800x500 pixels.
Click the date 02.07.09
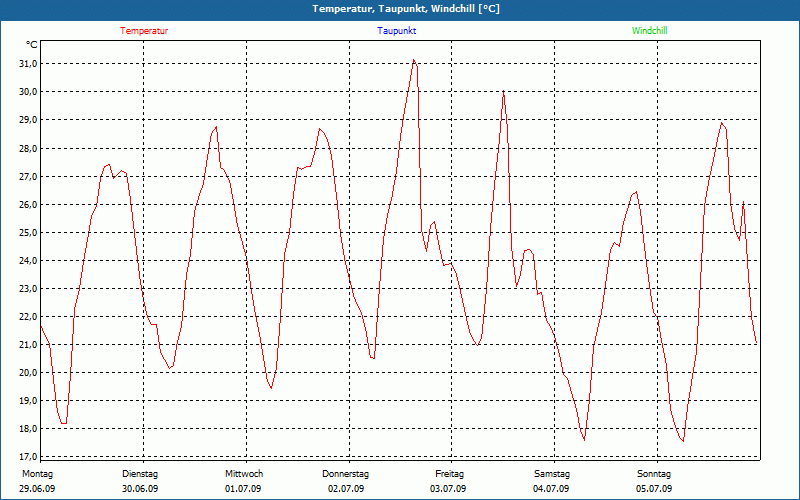[346, 489]
